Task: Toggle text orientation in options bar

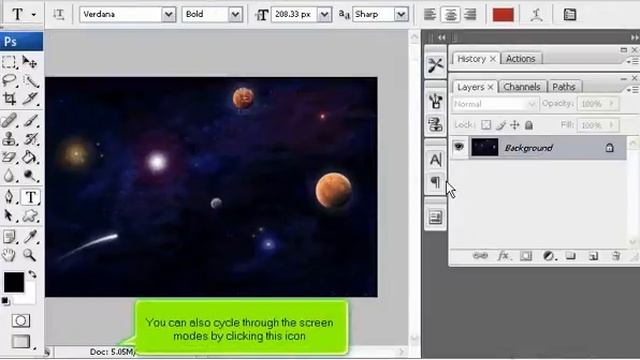Action: point(58,15)
